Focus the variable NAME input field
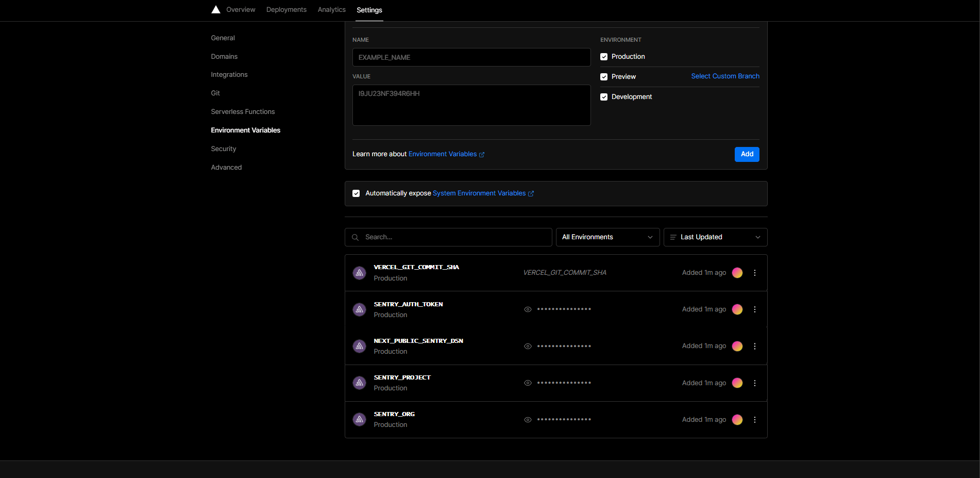Screen dimensions: 980x478 pyautogui.click(x=471, y=57)
